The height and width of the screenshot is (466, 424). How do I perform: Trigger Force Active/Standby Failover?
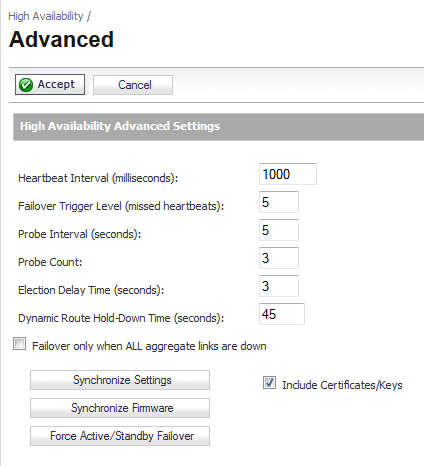coord(120,436)
